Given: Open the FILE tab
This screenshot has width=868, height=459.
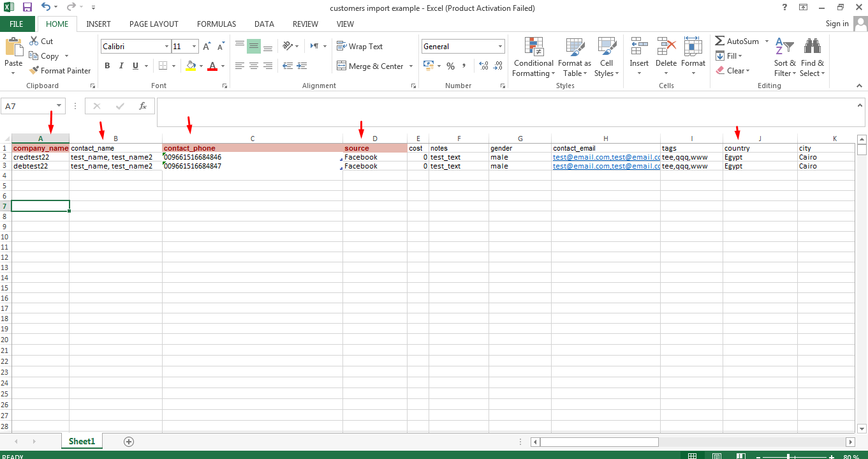Looking at the screenshot, I should pos(17,24).
